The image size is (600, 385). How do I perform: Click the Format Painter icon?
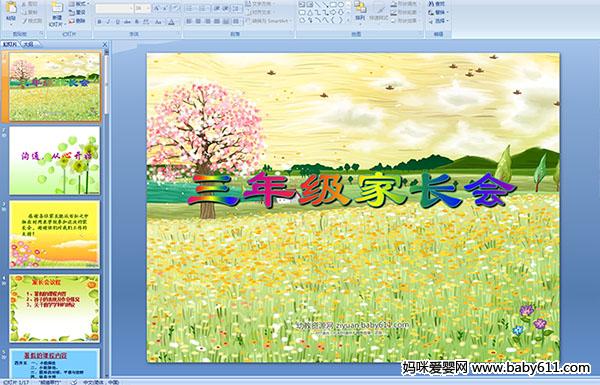[33, 21]
